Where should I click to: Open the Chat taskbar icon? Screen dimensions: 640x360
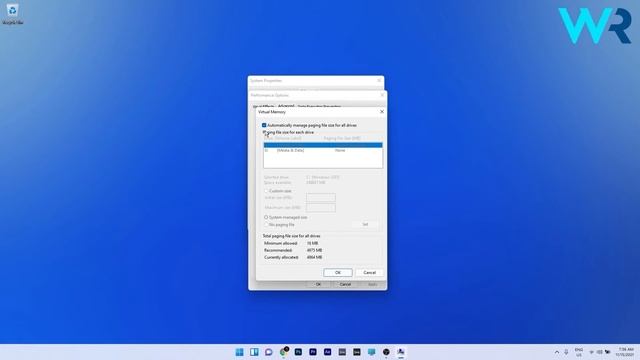point(269,352)
